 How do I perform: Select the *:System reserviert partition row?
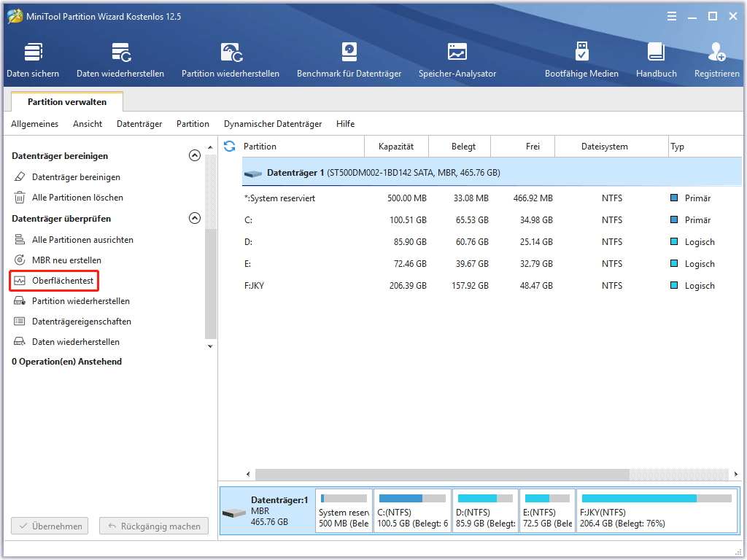(492, 198)
